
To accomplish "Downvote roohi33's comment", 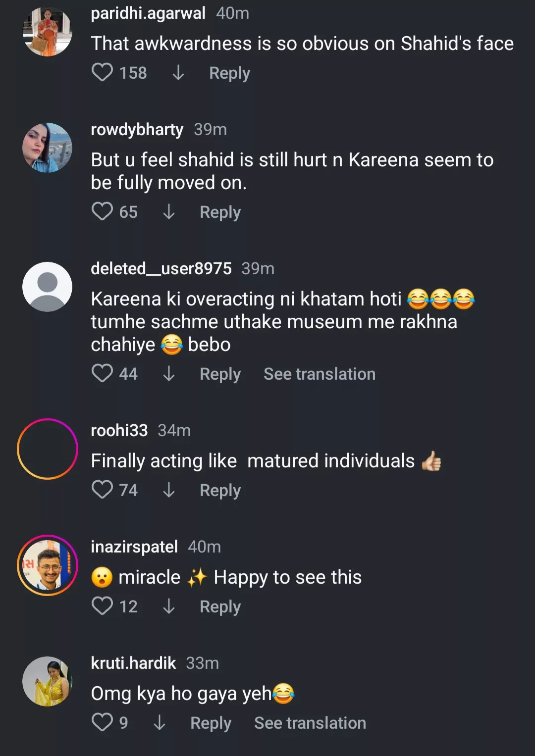I will [x=168, y=490].
